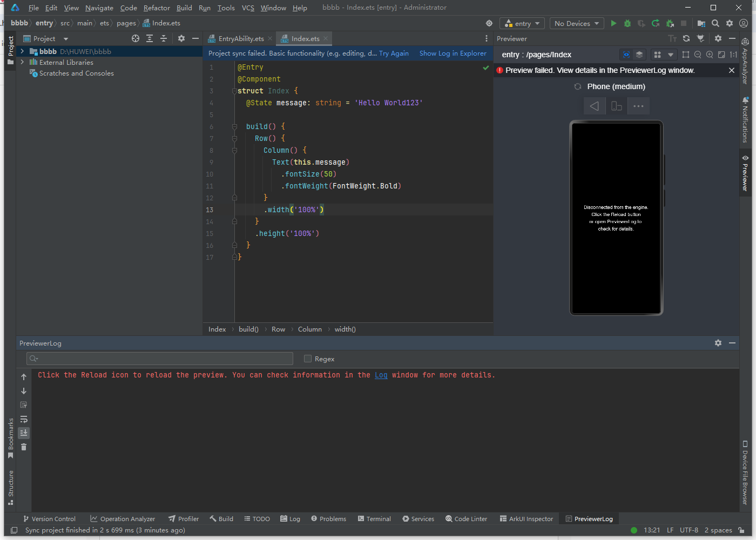Open the AppAnalyzer side panel
Screen dimensions: 756x540
click(x=745, y=61)
